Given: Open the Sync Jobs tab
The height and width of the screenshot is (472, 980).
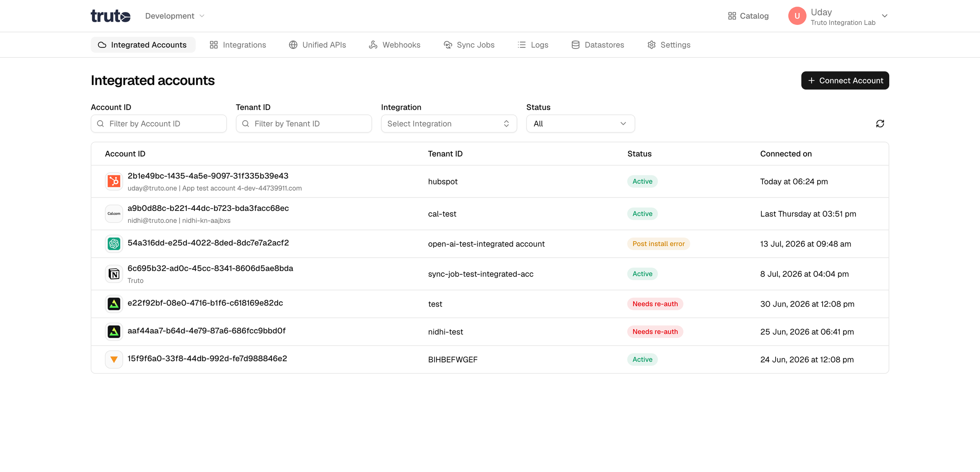Looking at the screenshot, I should point(469,45).
